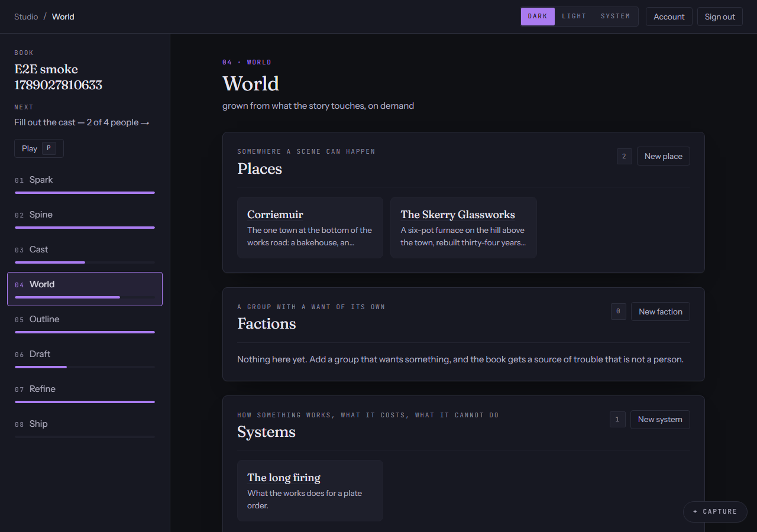757x532 pixels.
Task: Click the Places count badge showing 2
Action: pos(625,156)
